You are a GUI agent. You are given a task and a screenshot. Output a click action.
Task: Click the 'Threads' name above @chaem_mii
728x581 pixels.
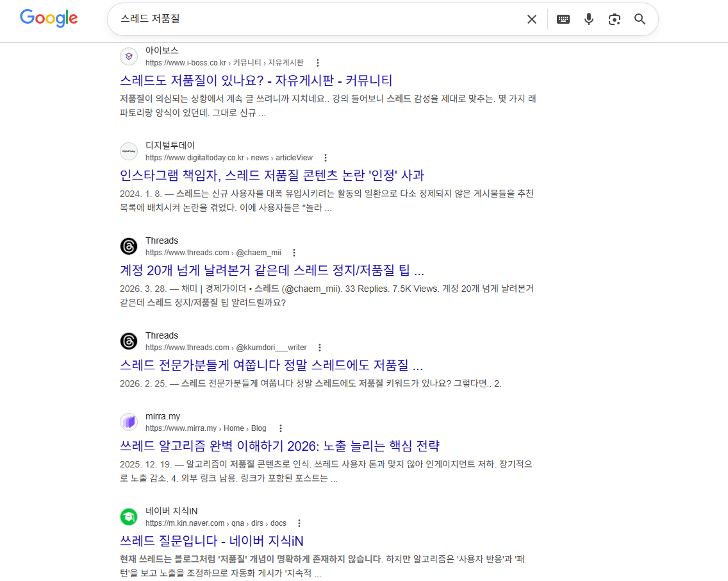click(161, 240)
